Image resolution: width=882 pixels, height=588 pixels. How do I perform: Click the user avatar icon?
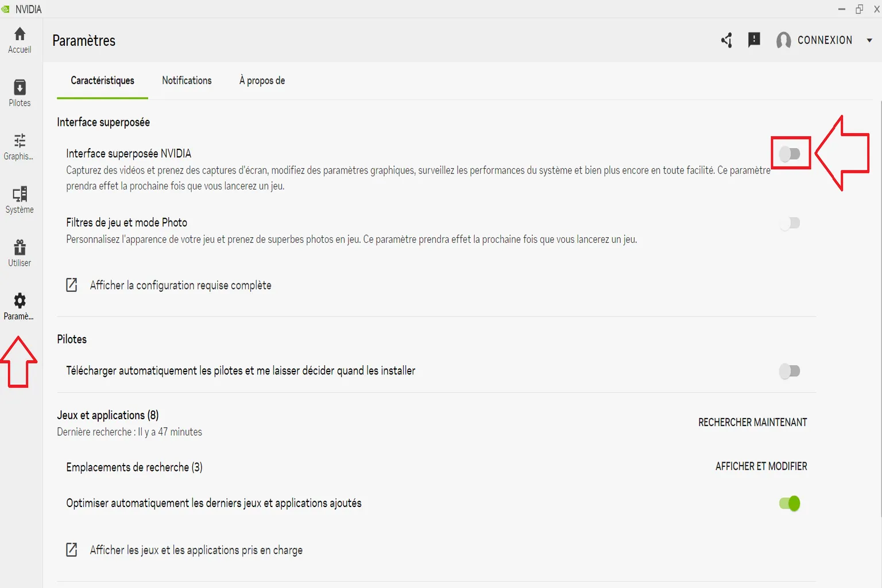pos(783,40)
